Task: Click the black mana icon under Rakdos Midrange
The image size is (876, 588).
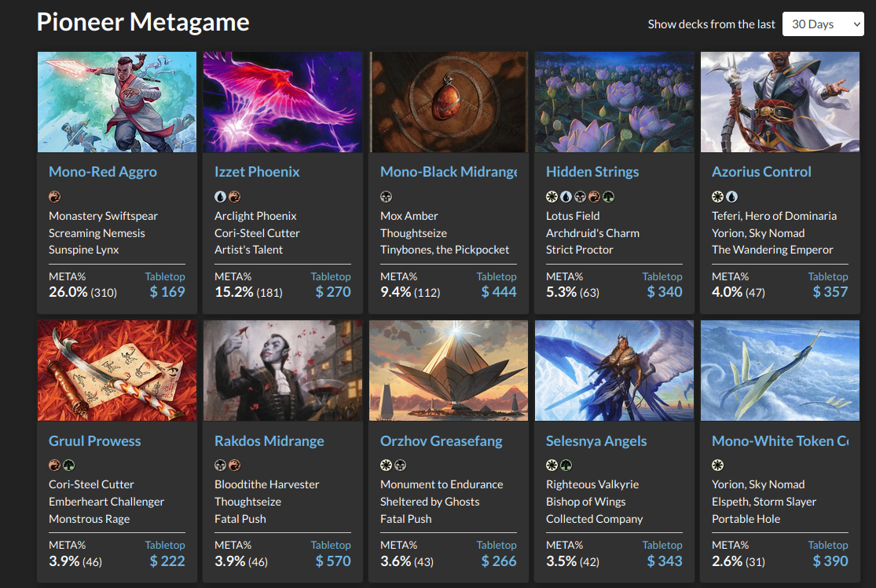Action: pyautogui.click(x=221, y=466)
